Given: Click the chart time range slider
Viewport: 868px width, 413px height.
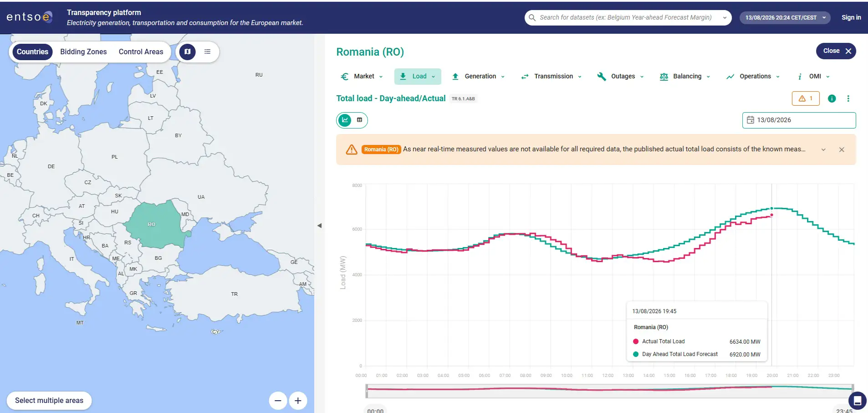Looking at the screenshot, I should pyautogui.click(x=610, y=390).
